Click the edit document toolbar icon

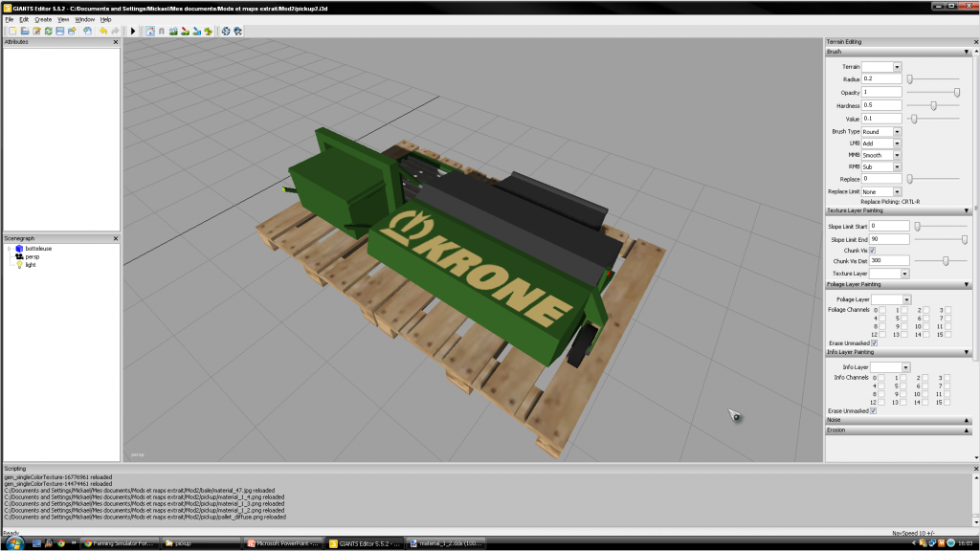[36, 32]
